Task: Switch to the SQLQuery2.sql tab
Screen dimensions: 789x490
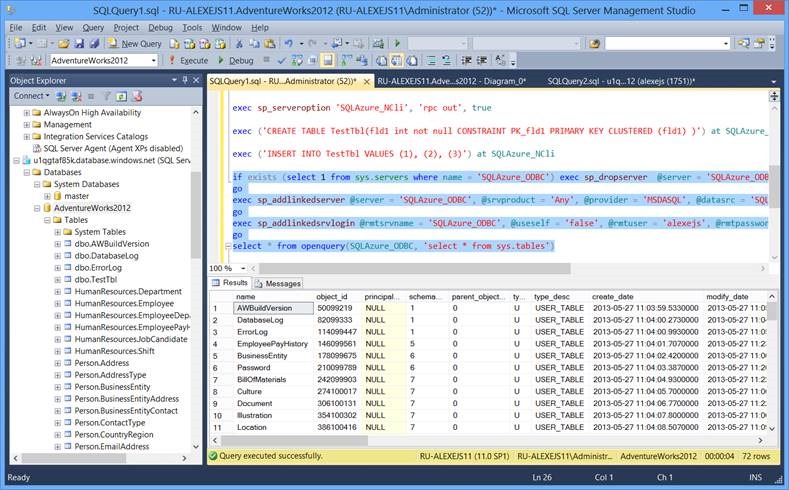Action: 621,81
